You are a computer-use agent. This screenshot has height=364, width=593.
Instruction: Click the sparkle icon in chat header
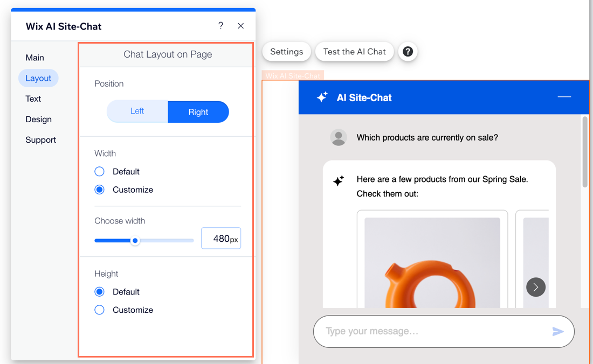322,97
